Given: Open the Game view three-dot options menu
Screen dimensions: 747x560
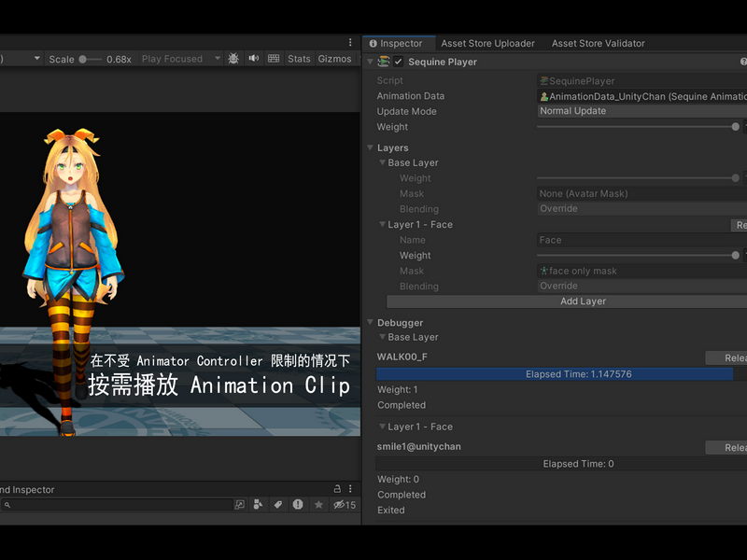Looking at the screenshot, I should tap(350, 42).
